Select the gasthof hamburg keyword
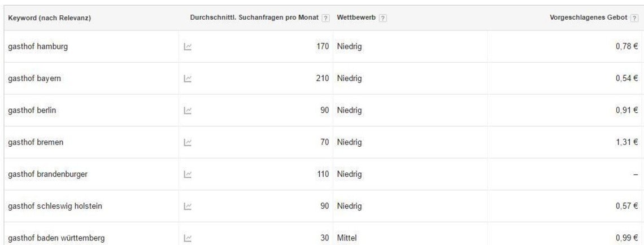This screenshot has width=644, height=245. point(38,46)
